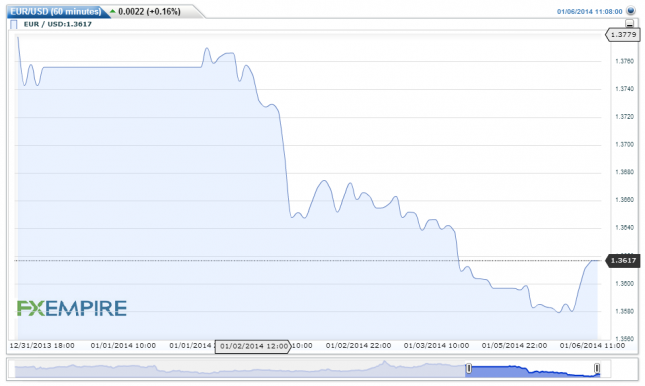Click the EUR / USD:1.3617 legend text

click(x=58, y=24)
